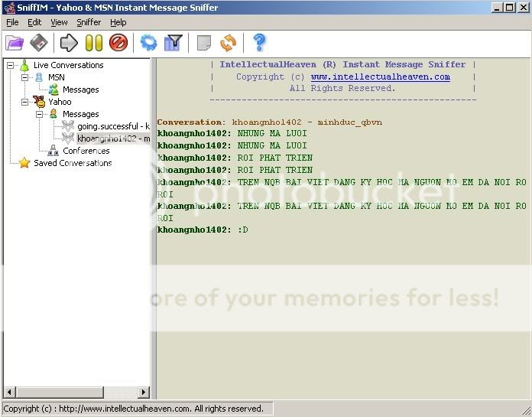Select the MSN tree label
Image resolution: width=532 pixels, height=417 pixels.
pyautogui.click(x=57, y=77)
